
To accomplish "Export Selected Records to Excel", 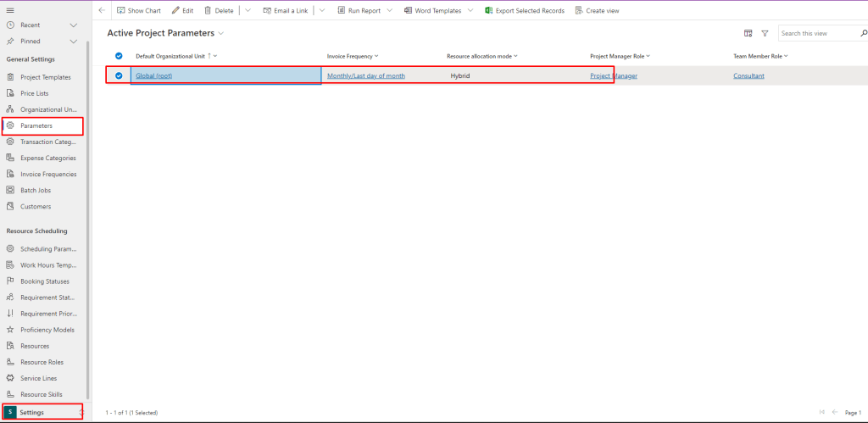I will point(524,11).
